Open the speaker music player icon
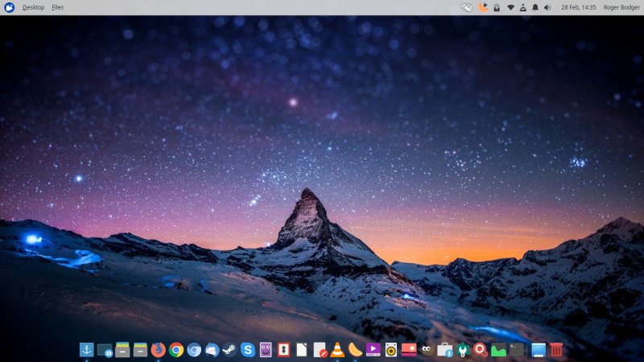 pos(391,350)
